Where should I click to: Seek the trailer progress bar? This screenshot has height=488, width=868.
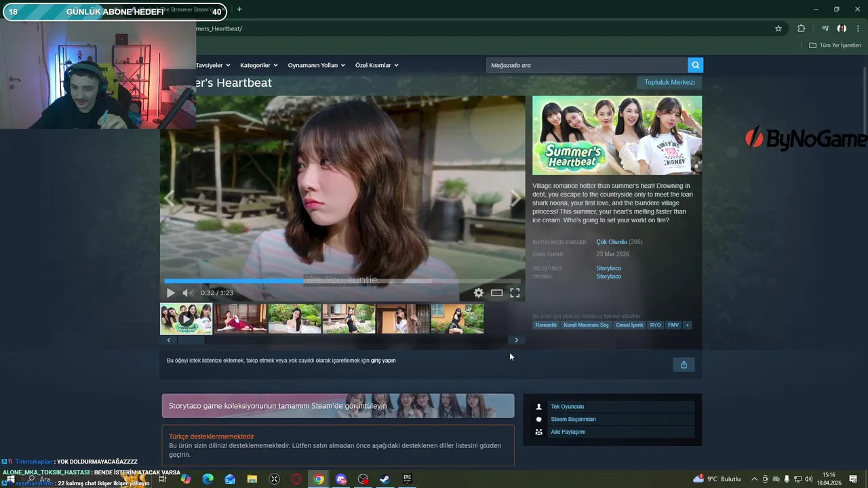[342, 281]
